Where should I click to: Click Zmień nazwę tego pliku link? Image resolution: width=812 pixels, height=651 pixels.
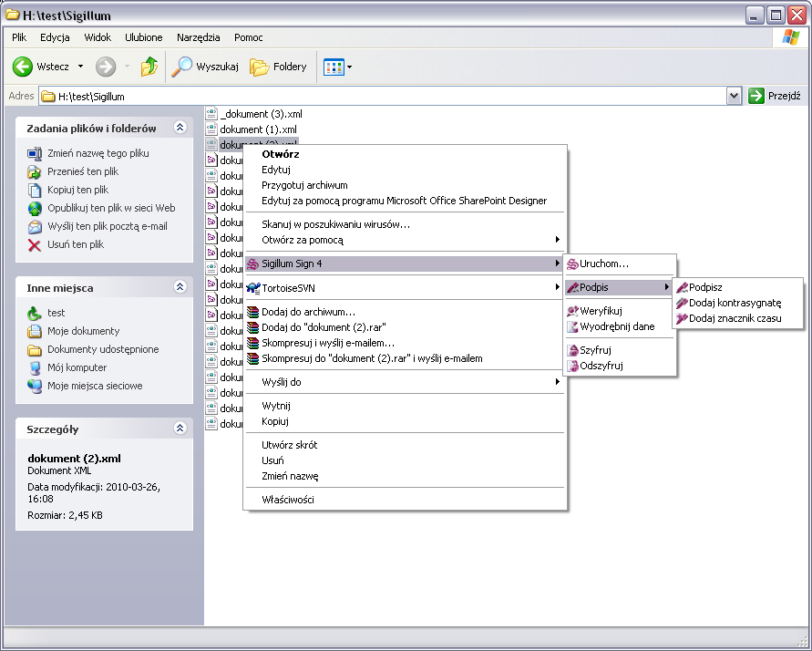coord(98,153)
